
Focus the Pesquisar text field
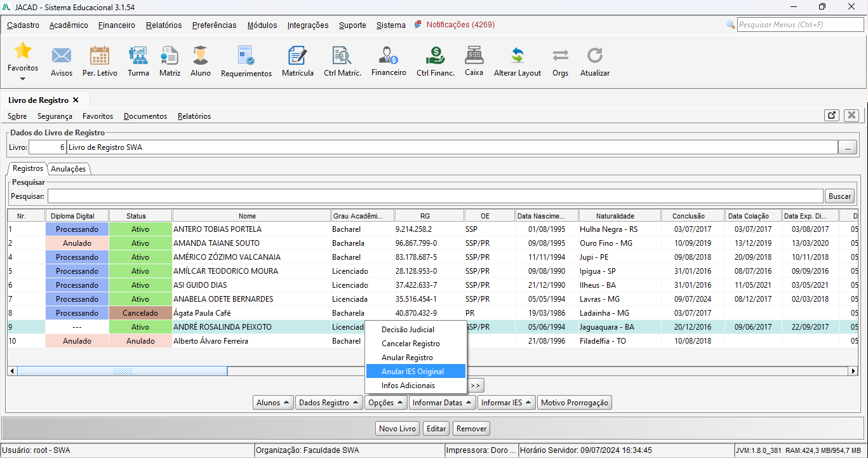[436, 196]
